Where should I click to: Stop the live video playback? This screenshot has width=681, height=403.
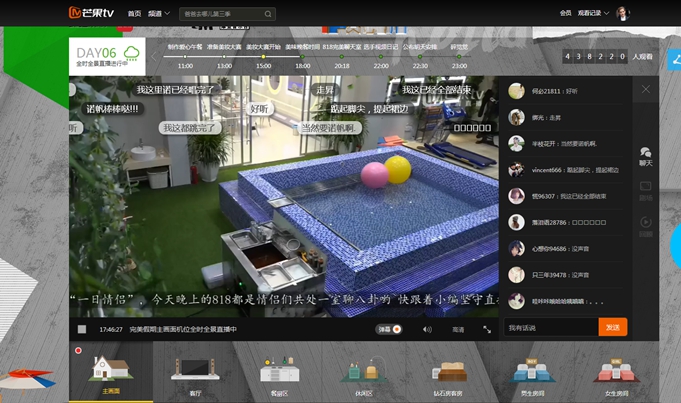[x=82, y=329]
